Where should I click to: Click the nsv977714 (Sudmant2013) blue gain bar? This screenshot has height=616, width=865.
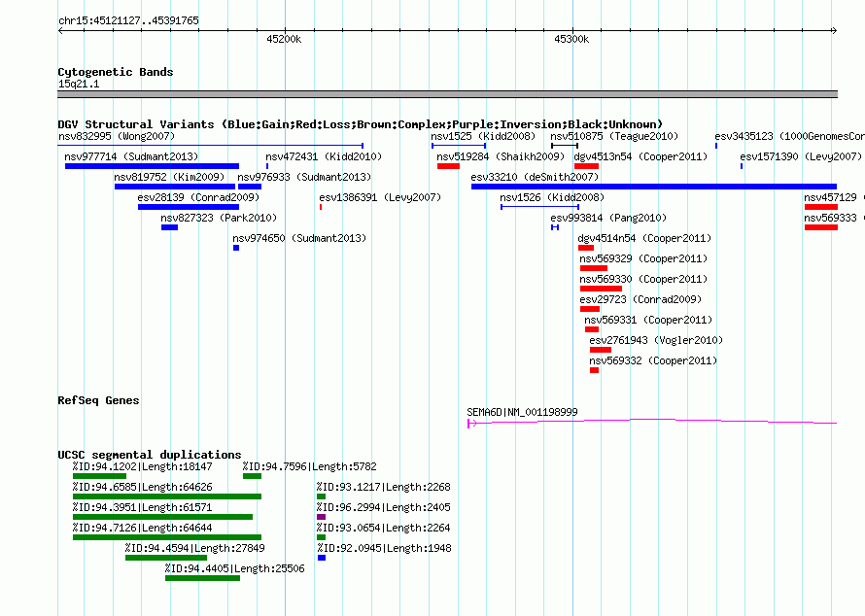152,166
